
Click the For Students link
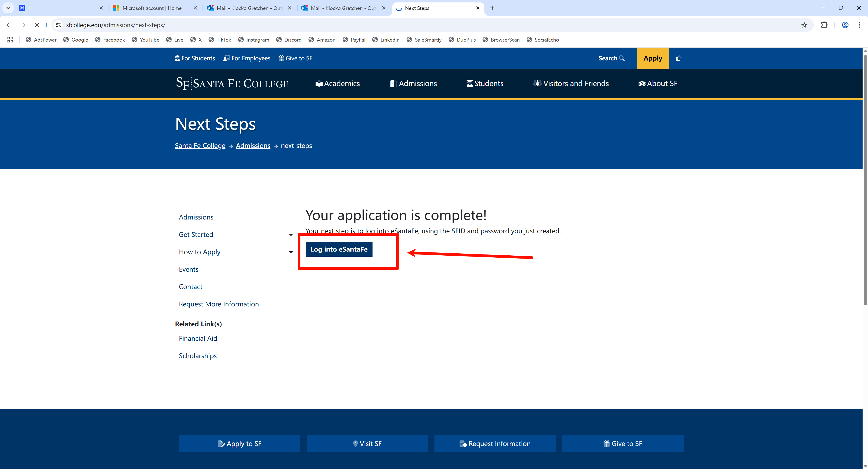(x=195, y=58)
